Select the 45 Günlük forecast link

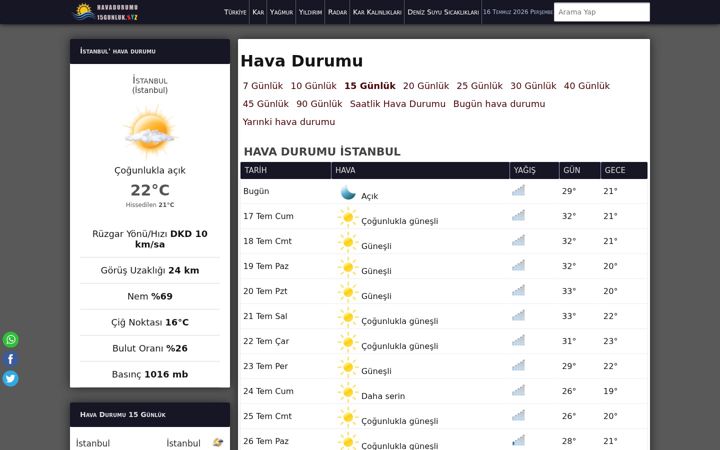point(265,104)
